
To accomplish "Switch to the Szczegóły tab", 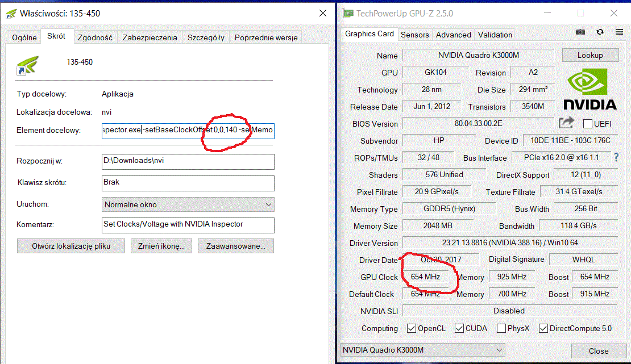I will pyautogui.click(x=206, y=37).
